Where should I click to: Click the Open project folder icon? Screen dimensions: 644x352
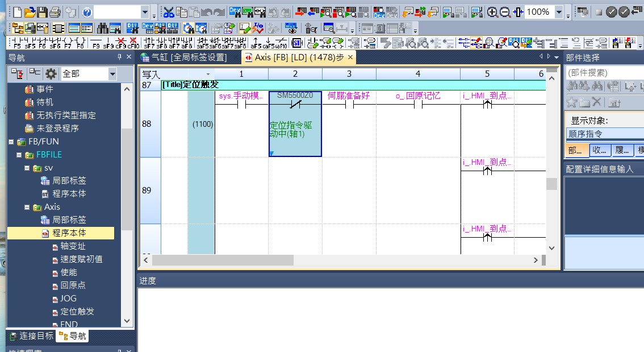(x=30, y=12)
